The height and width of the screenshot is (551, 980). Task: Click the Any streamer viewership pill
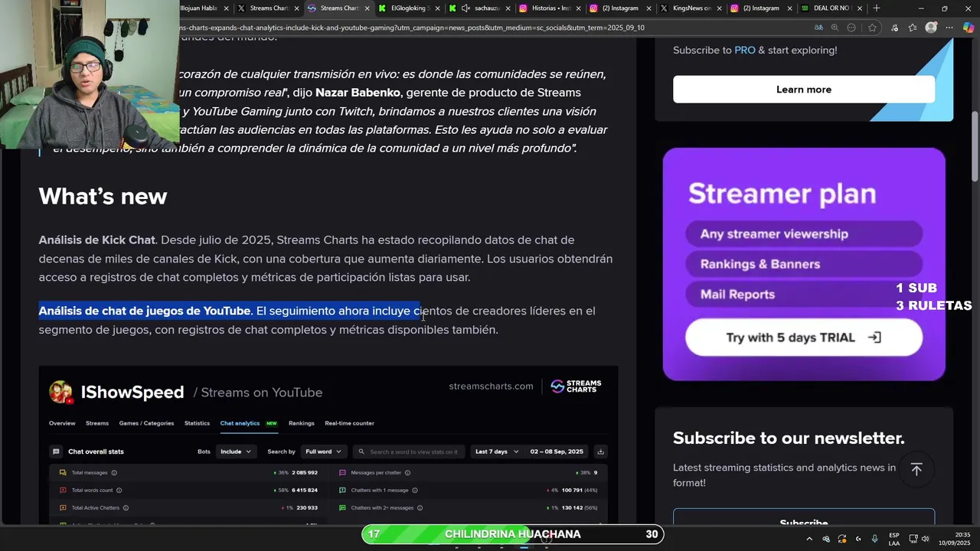(x=803, y=234)
